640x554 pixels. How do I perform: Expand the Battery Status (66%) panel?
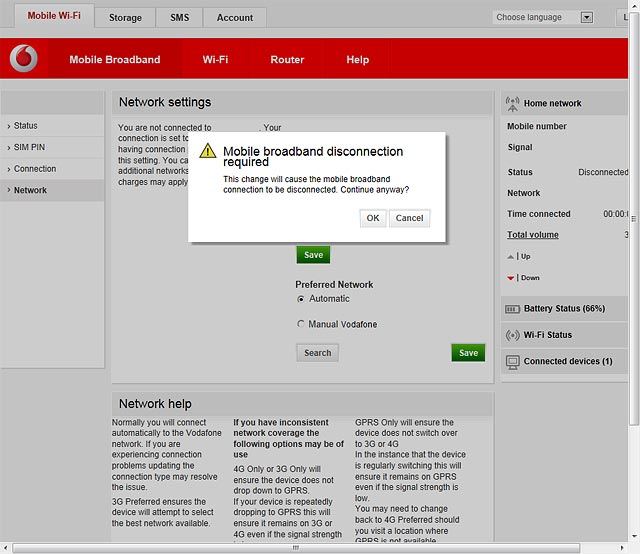point(564,309)
